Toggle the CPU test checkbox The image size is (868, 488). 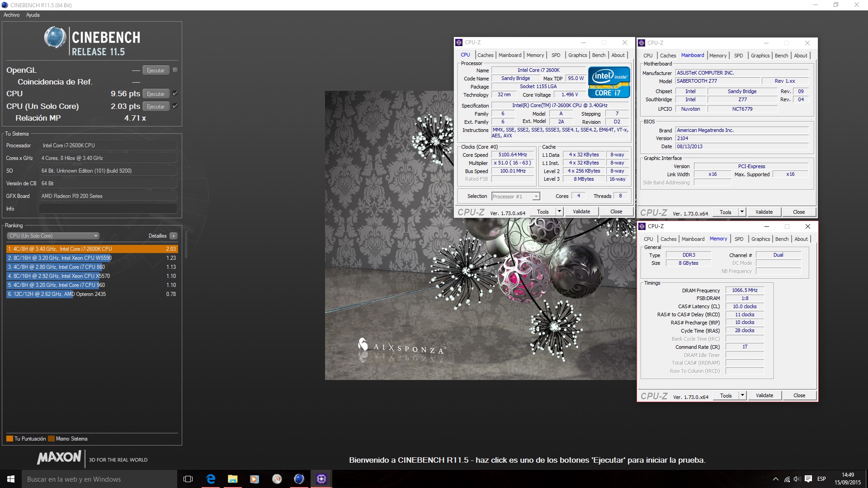click(175, 94)
